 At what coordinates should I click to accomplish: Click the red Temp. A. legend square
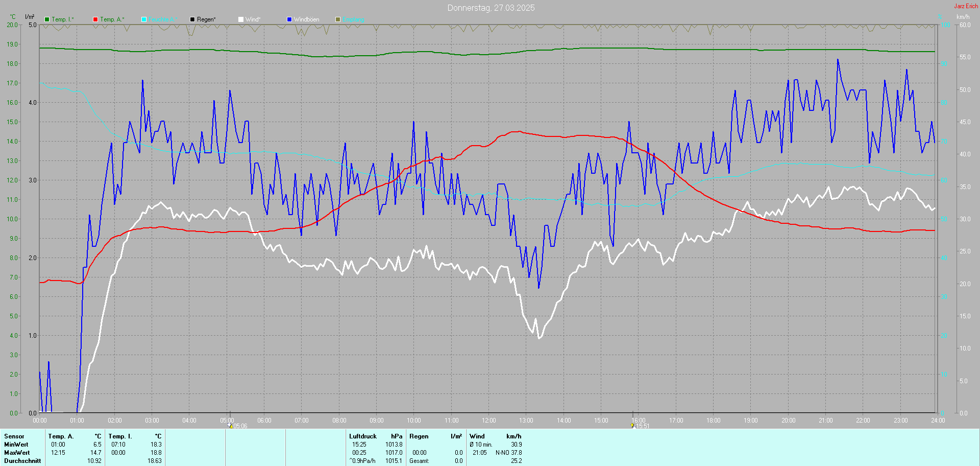[95, 19]
